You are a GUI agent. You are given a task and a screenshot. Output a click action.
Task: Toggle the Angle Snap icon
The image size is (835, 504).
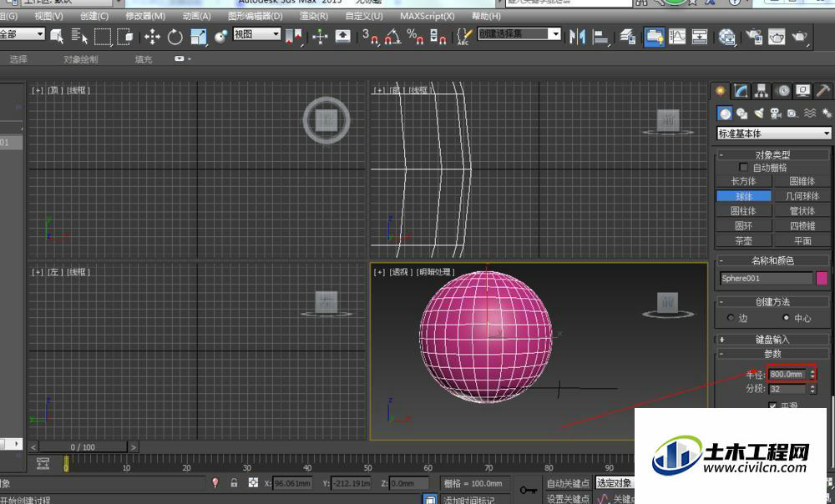(392, 37)
